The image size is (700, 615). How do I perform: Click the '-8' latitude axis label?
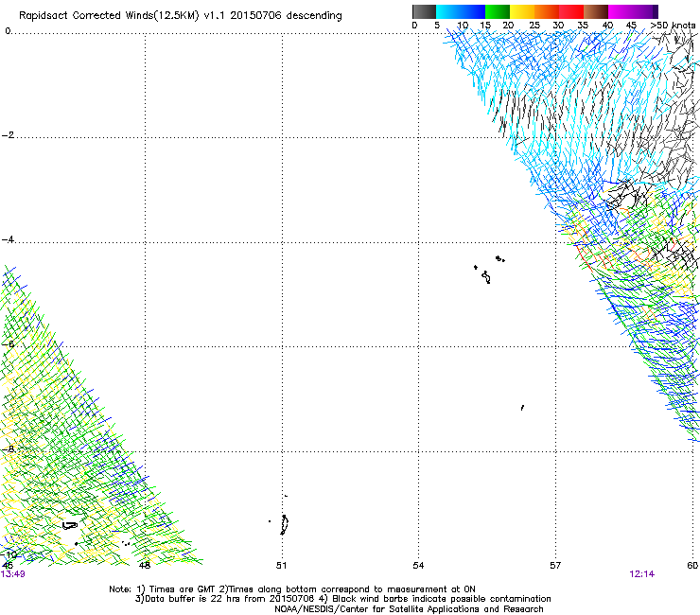(8, 449)
